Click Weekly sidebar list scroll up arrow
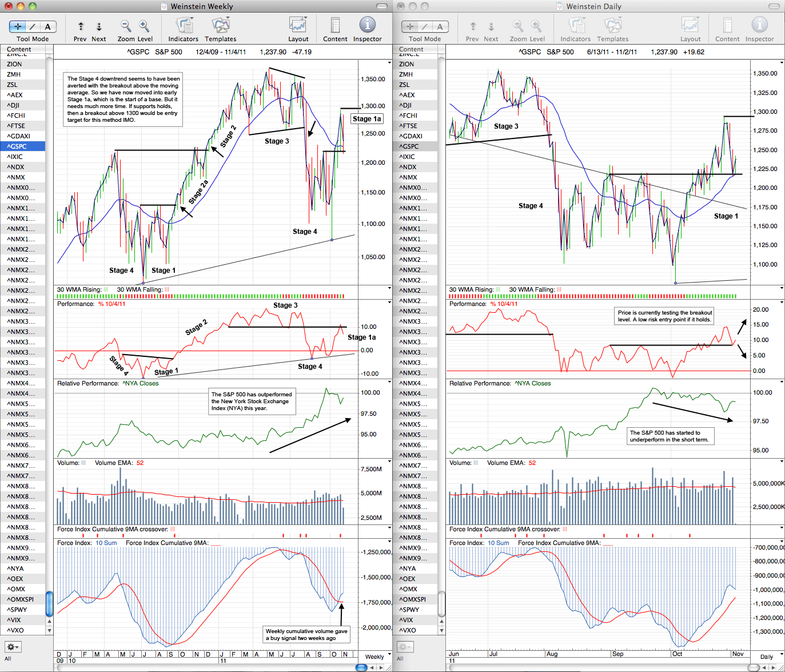Screen dimensions: 785x672 (49, 621)
